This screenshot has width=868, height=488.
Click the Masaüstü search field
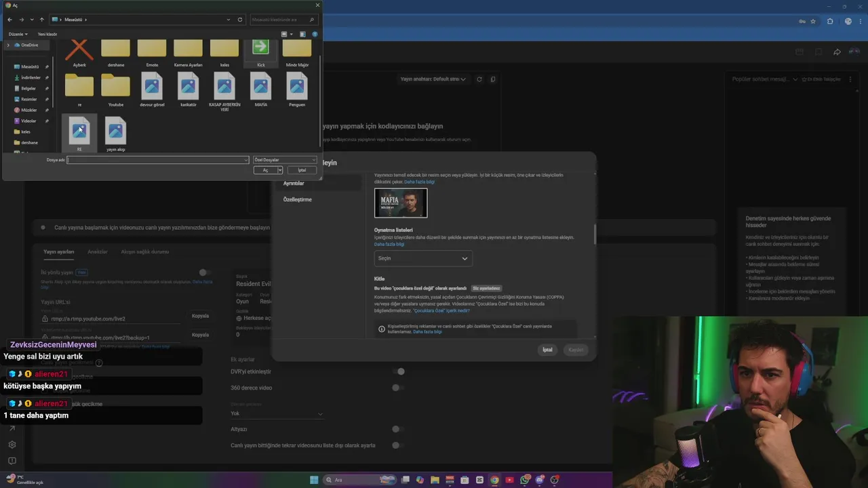point(285,20)
